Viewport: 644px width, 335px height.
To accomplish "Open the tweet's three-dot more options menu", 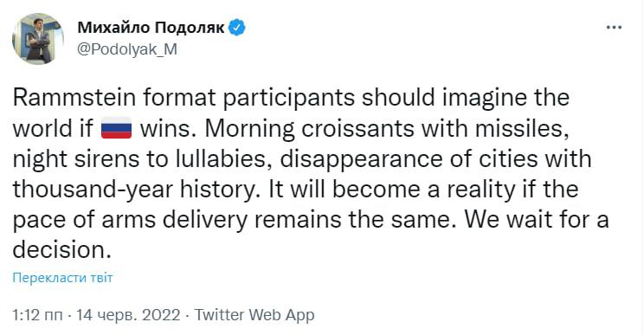I will coord(614,28).
